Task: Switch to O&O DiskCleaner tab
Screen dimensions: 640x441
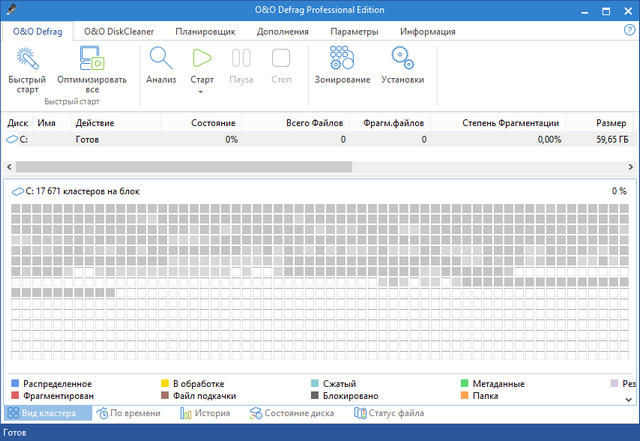Action: click(119, 32)
